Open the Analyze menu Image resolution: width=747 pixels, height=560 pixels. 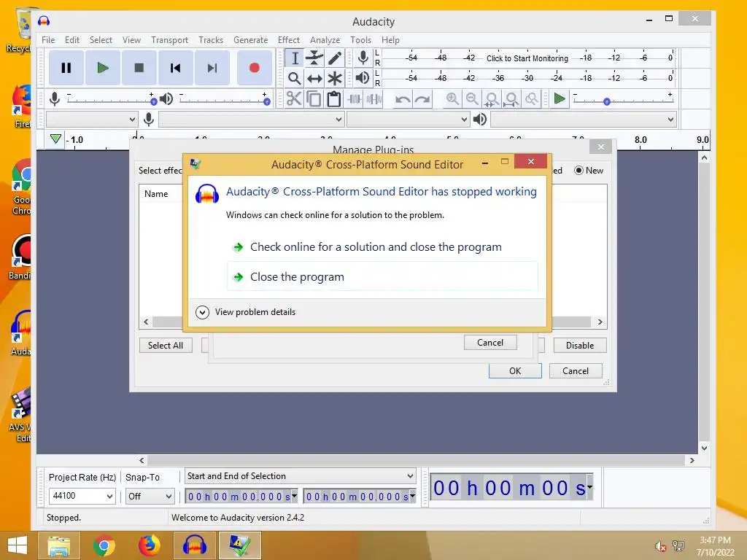(325, 40)
